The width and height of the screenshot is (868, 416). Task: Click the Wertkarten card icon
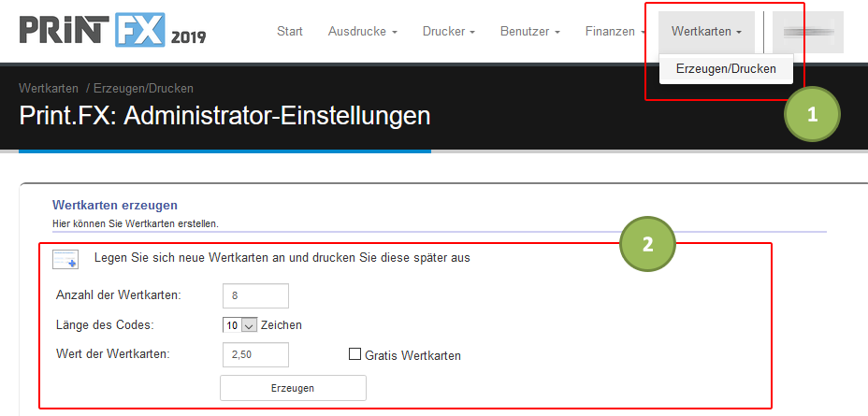point(65,259)
